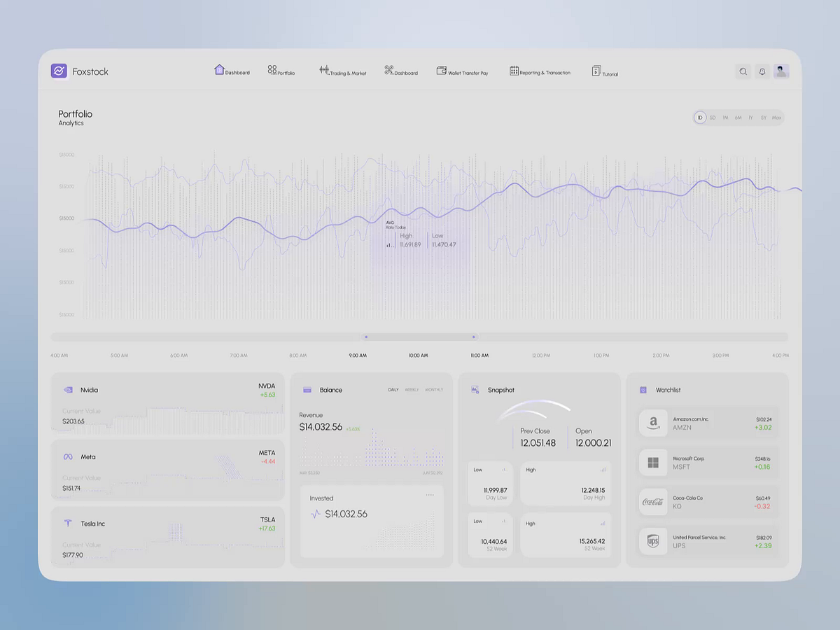The width and height of the screenshot is (840, 630).
Task: Click the High 11,691.89 tooltip value
Action: click(410, 244)
